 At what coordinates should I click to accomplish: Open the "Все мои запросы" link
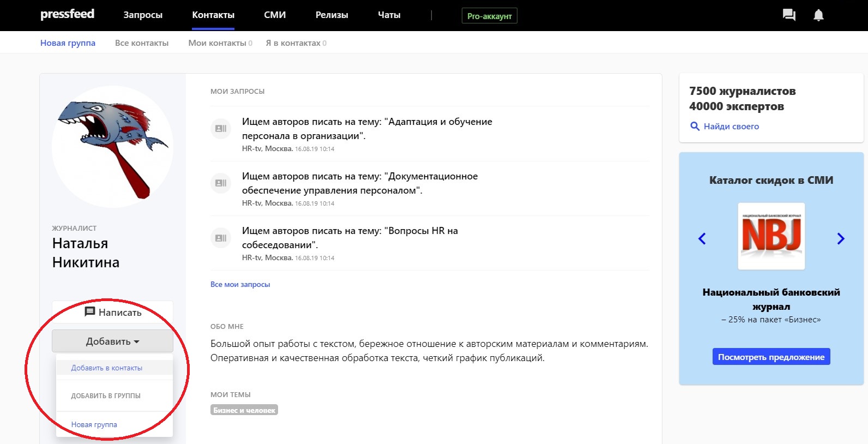240,284
